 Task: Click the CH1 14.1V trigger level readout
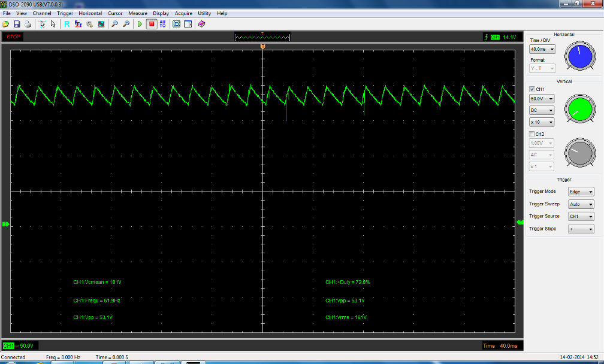[x=503, y=37]
